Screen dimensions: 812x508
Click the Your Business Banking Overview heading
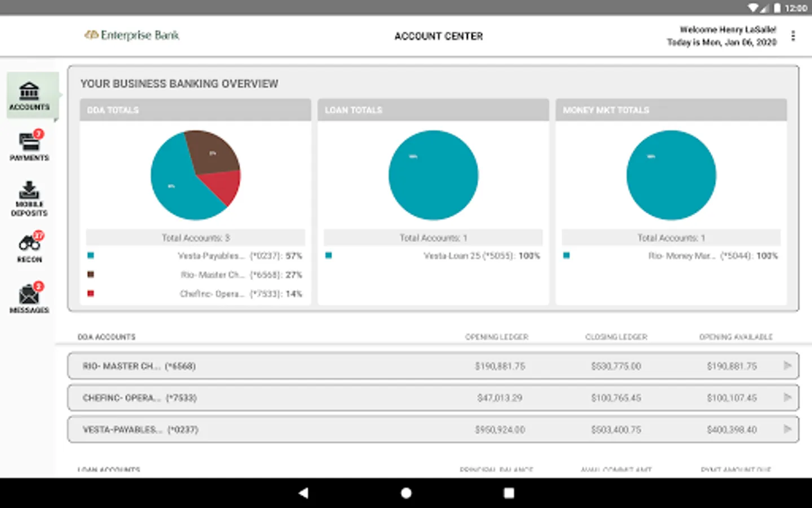click(x=179, y=84)
